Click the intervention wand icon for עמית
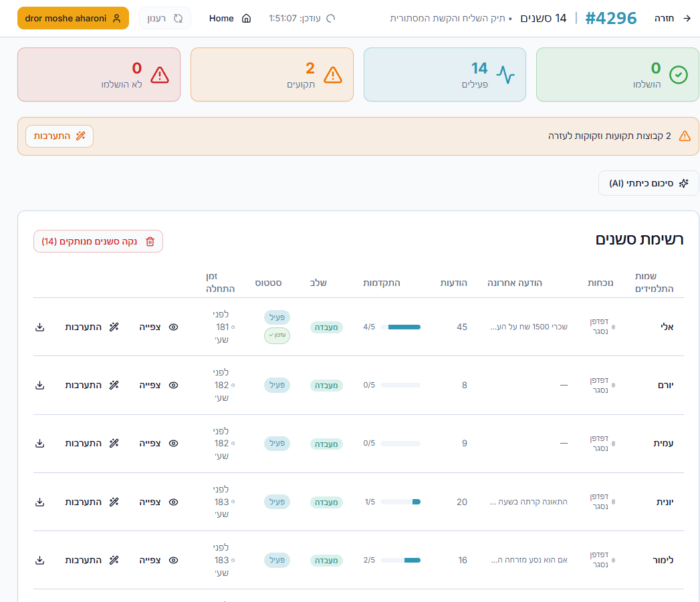The height and width of the screenshot is (602, 700). tap(114, 443)
